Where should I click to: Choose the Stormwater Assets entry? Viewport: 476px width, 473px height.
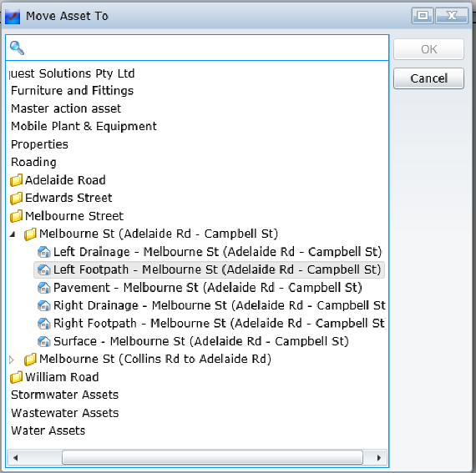click(64, 395)
